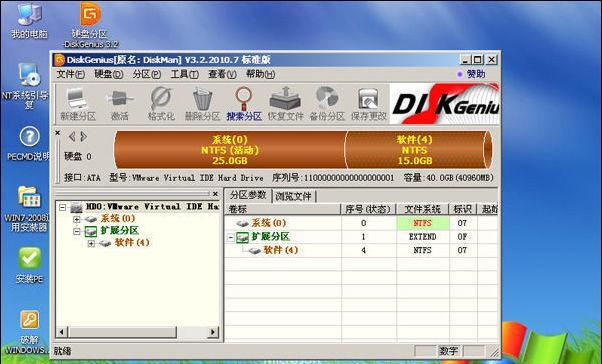602x364 pixels.
Task: Open the 我的电脑 desktop icon
Action: [29, 21]
